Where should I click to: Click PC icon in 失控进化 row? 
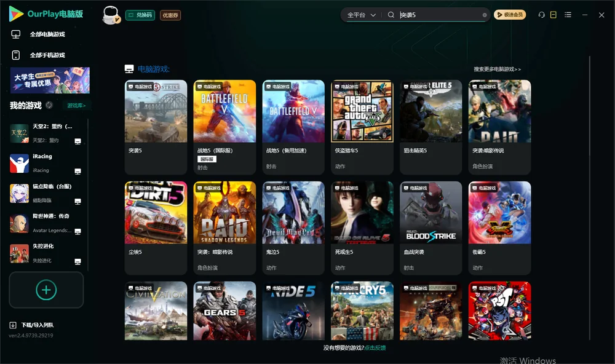[x=77, y=262]
